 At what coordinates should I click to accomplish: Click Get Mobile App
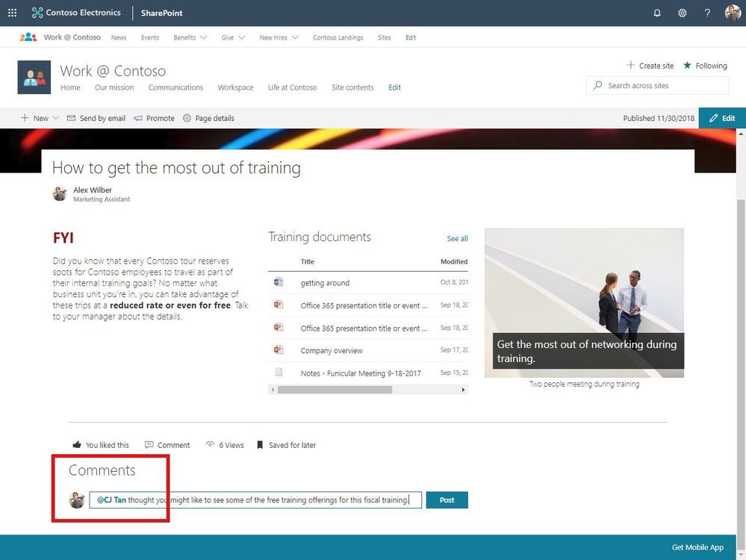[x=697, y=547]
